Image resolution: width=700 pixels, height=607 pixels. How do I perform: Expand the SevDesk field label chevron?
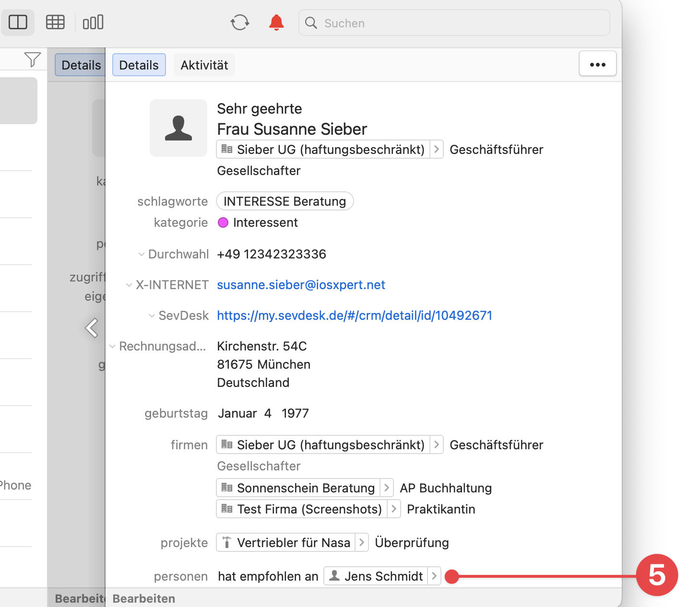pyautogui.click(x=152, y=316)
